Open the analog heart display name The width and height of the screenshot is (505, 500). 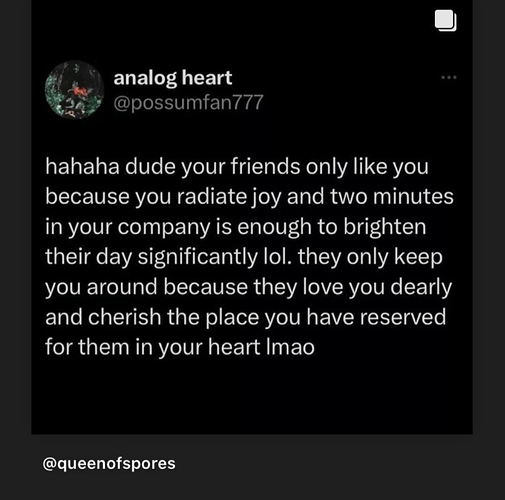click(173, 79)
